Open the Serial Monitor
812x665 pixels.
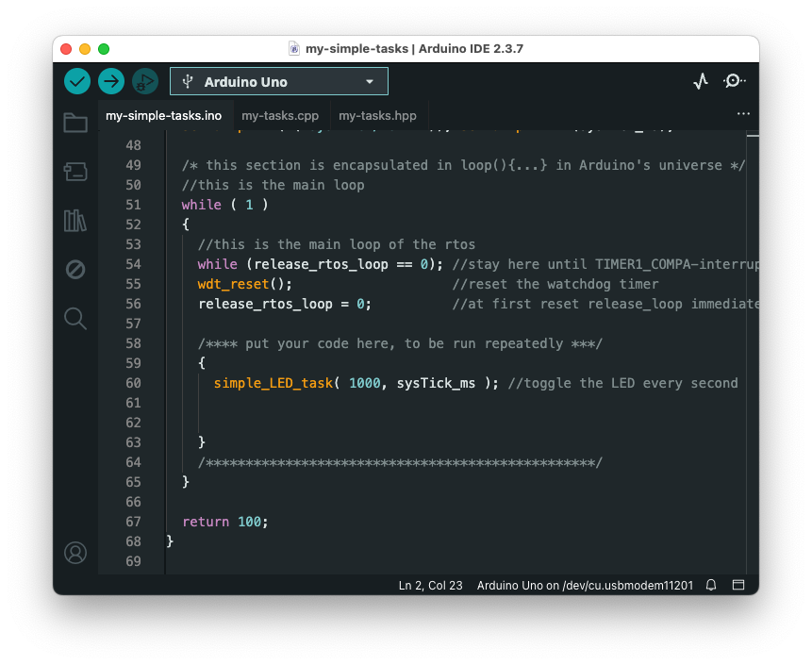point(734,81)
